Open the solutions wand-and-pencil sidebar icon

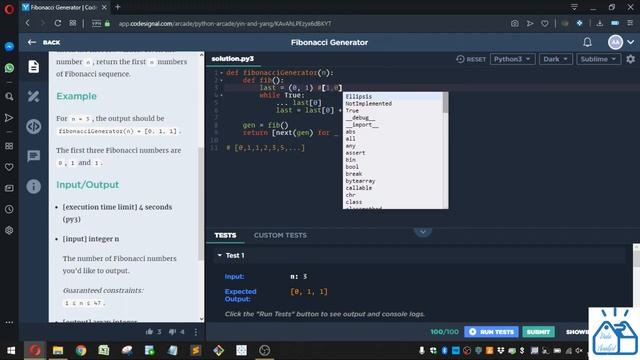pyautogui.click(x=33, y=96)
